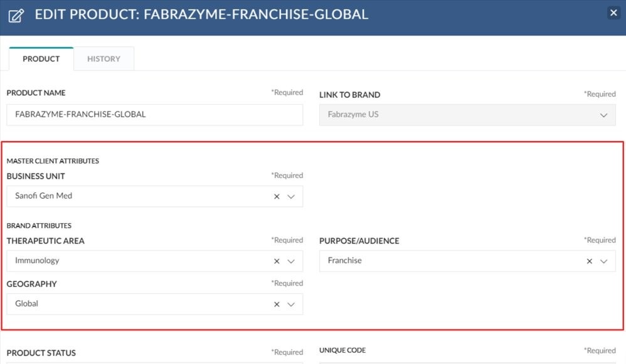Viewport: 626px width, 364px height.
Task: Expand the Therapeutic Area dropdown chevron
Action: pos(291,261)
